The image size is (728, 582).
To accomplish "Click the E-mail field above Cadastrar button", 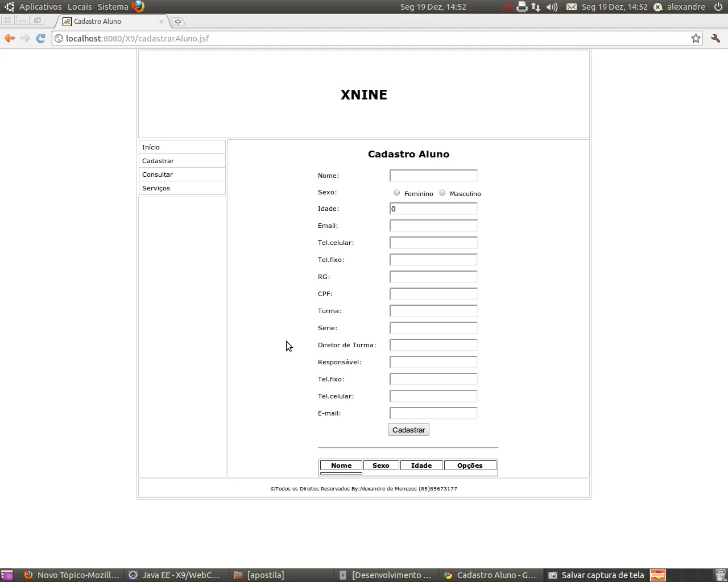I will click(x=433, y=413).
